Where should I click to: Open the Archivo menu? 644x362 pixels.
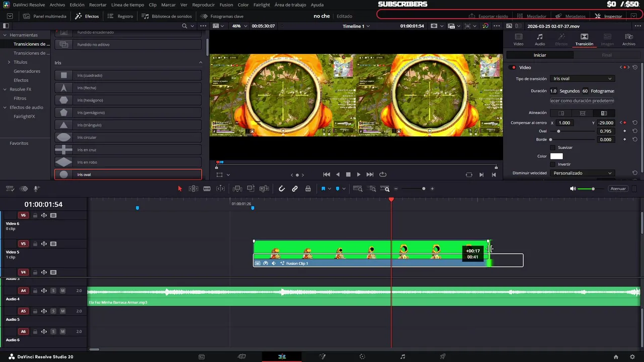click(x=57, y=5)
